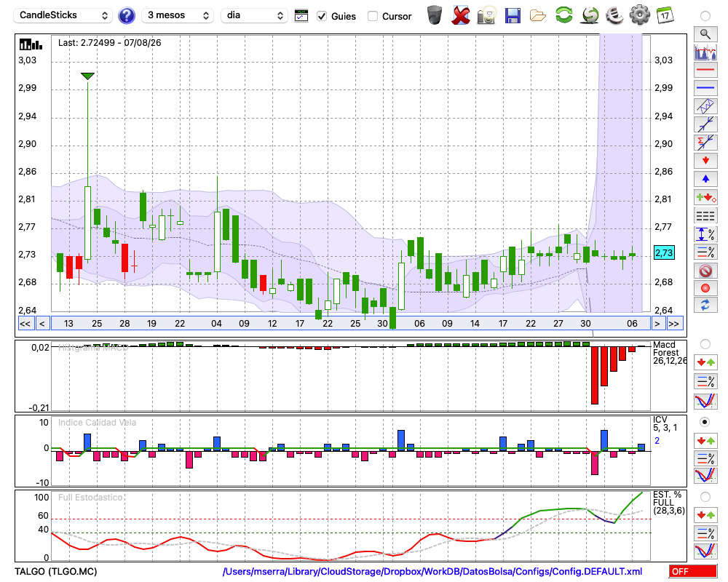Click the magnifying glass zoom tool
728x582 pixels.
pos(705,34)
